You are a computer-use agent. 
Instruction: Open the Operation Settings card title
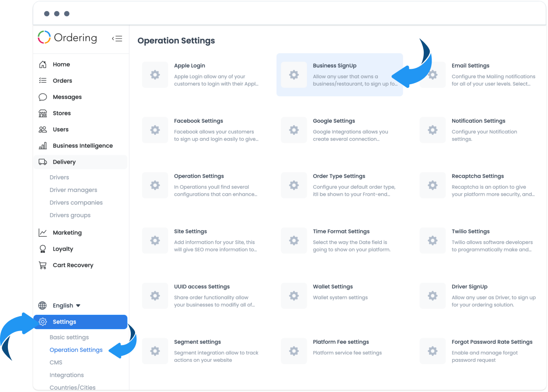[x=199, y=176]
